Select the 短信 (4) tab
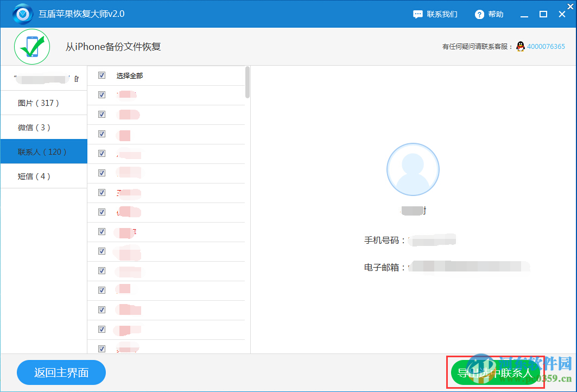The image size is (577, 392). click(x=43, y=176)
